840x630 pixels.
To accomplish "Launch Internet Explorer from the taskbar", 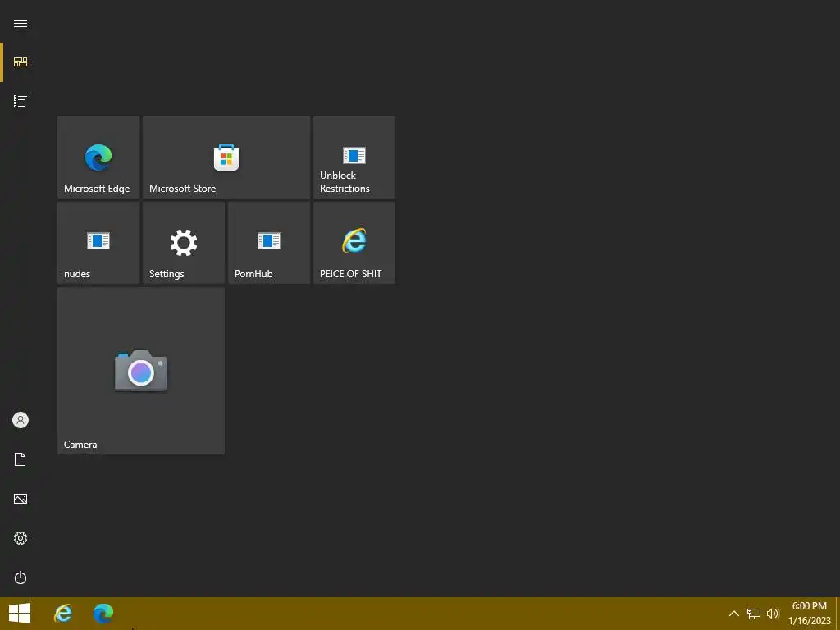I will [x=63, y=614].
